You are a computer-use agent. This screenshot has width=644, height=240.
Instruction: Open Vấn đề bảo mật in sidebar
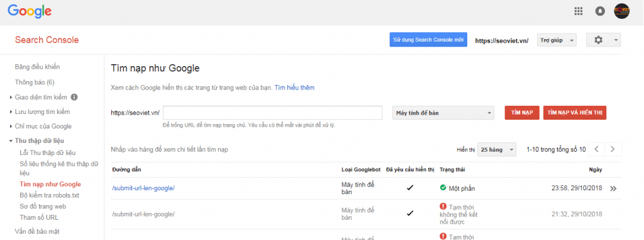pyautogui.click(x=37, y=231)
